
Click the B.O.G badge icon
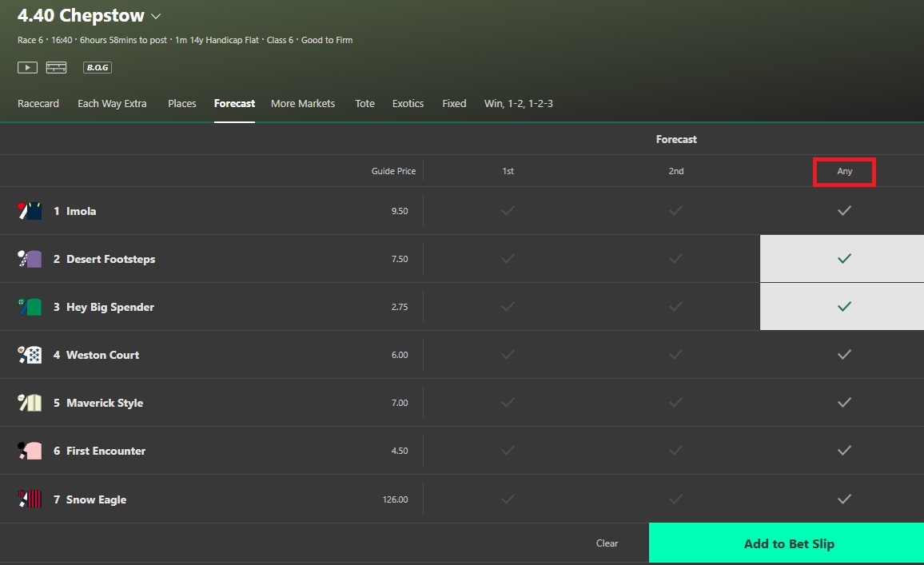point(97,67)
